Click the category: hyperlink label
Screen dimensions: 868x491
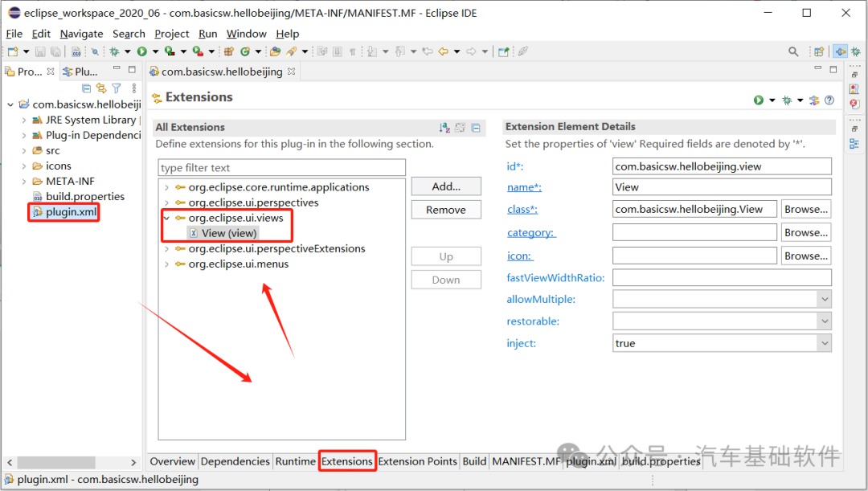pos(531,233)
